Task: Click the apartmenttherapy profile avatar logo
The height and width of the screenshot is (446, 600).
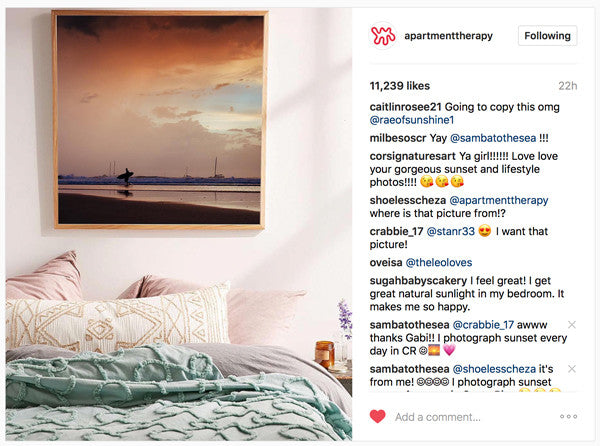Action: click(x=383, y=36)
